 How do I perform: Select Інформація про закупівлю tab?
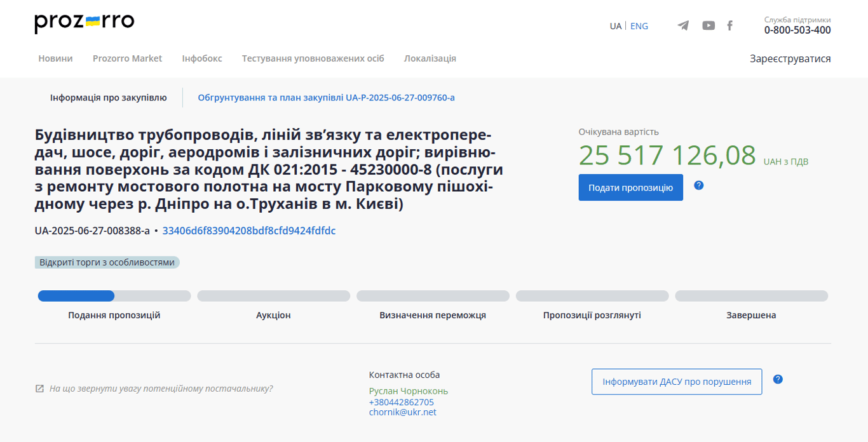tap(108, 98)
